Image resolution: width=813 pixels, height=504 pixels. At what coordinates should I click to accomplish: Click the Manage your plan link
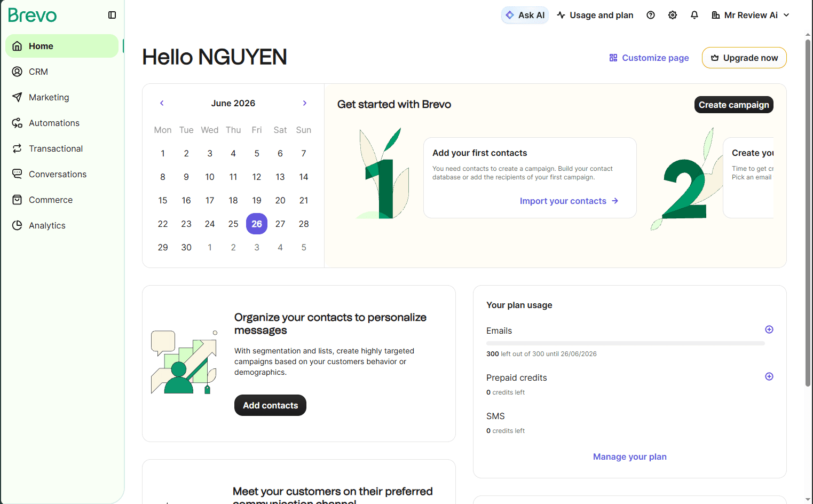[630, 456]
